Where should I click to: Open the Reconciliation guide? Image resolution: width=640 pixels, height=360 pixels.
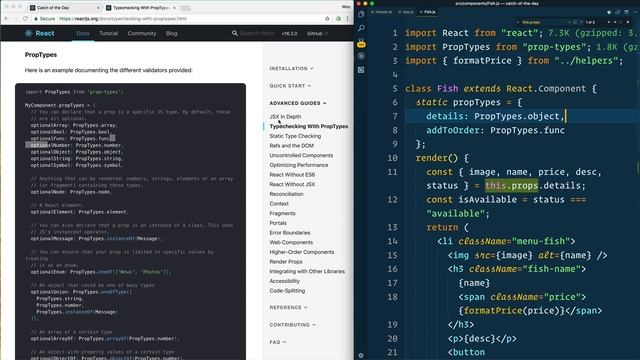pyautogui.click(x=287, y=194)
